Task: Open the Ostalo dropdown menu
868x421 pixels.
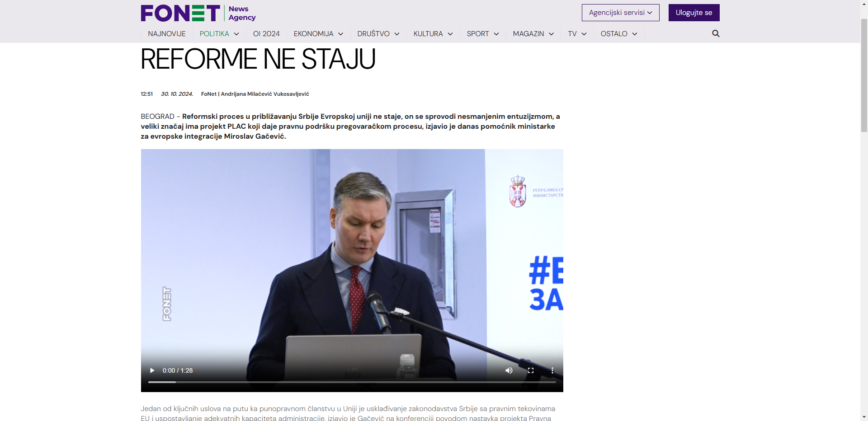Action: [x=618, y=34]
